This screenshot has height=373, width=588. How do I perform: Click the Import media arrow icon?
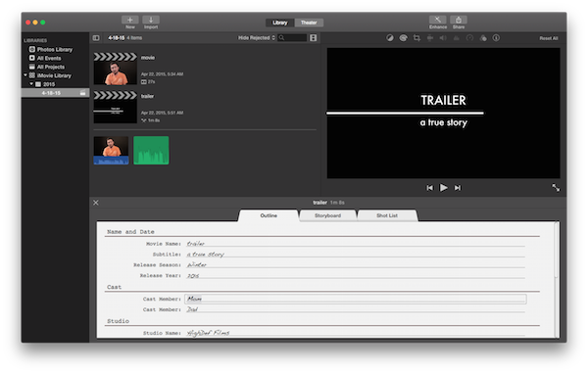(x=151, y=20)
